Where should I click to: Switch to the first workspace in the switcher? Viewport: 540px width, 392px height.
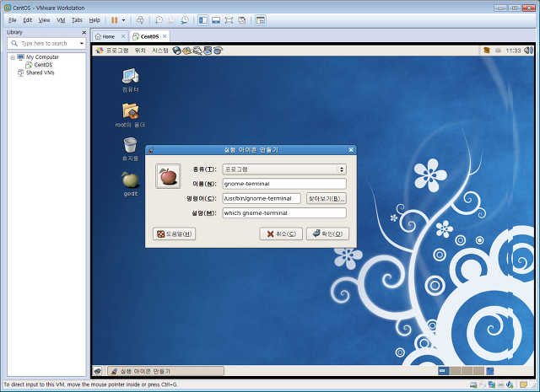coord(444,371)
